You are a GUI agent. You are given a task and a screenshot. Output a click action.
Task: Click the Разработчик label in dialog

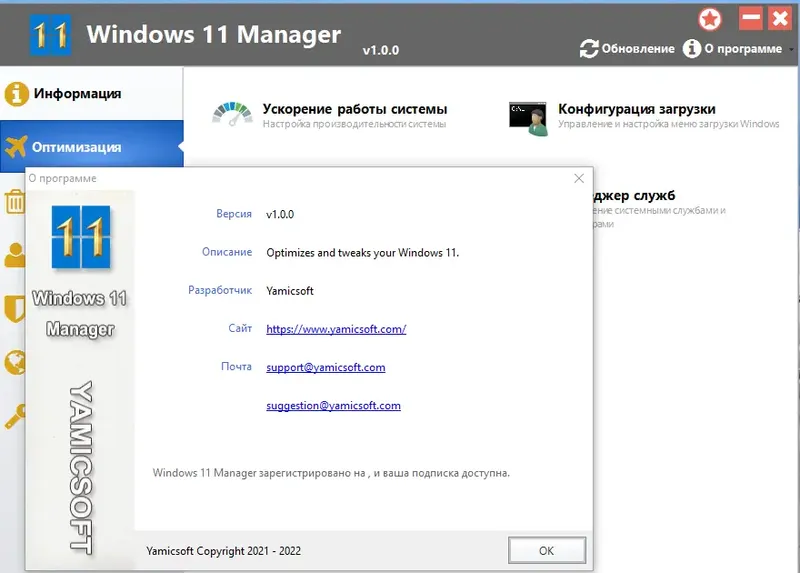tap(220, 290)
